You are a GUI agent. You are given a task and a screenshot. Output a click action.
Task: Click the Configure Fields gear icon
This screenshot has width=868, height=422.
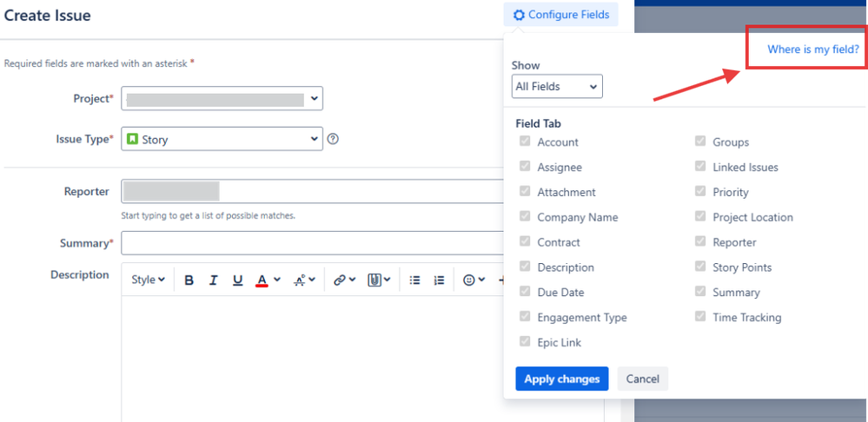pos(519,15)
